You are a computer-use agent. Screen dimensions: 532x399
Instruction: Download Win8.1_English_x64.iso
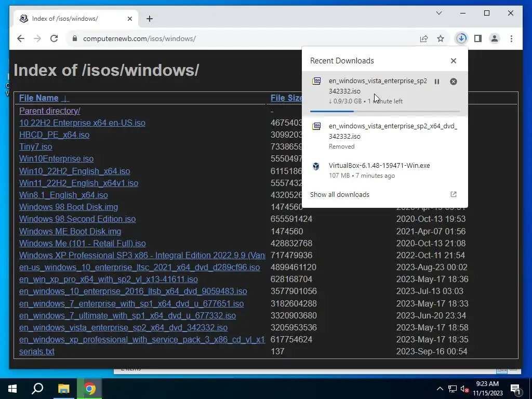[63, 195]
